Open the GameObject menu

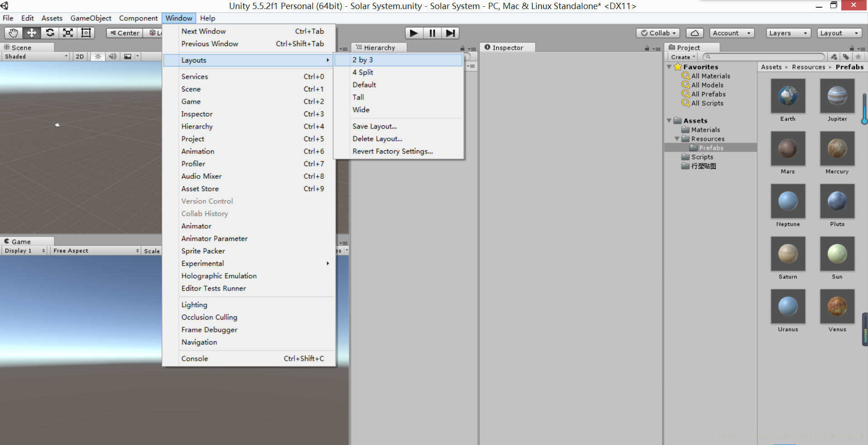tap(91, 18)
